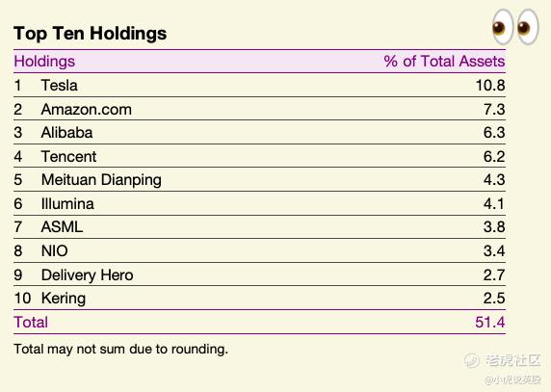Click the Tencent holding entry
Viewport: 551px width, 392px height.
click(x=68, y=156)
